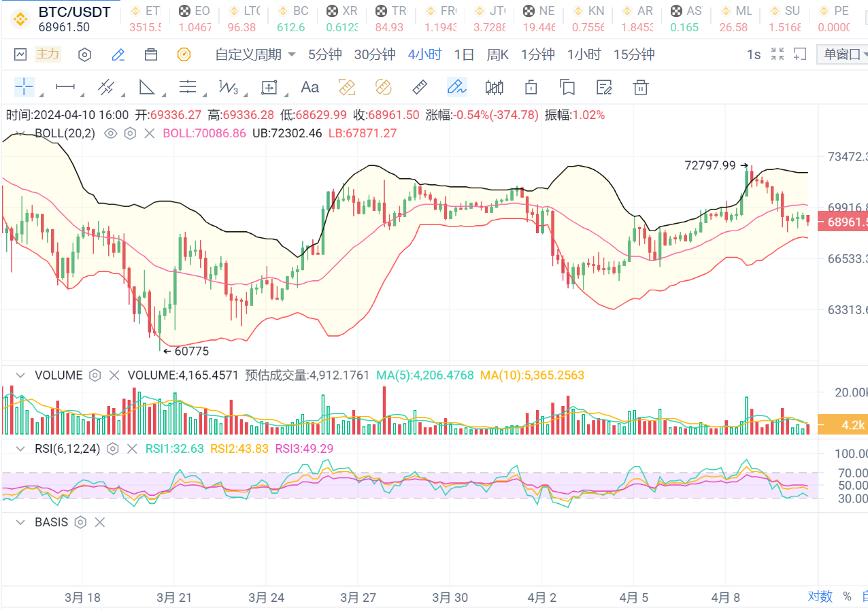868x610 pixels.
Task: Open the chart settings hexagon icon
Action: click(x=84, y=54)
